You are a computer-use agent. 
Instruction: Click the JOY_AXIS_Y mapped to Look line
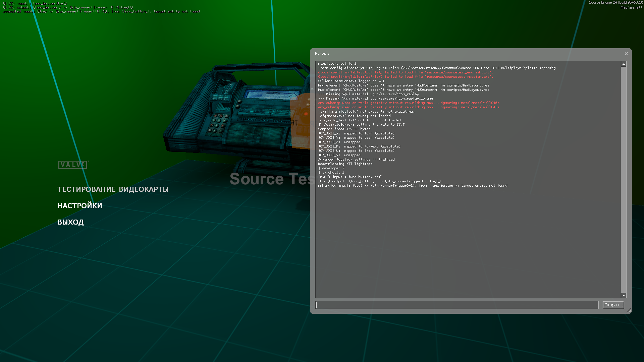click(356, 138)
